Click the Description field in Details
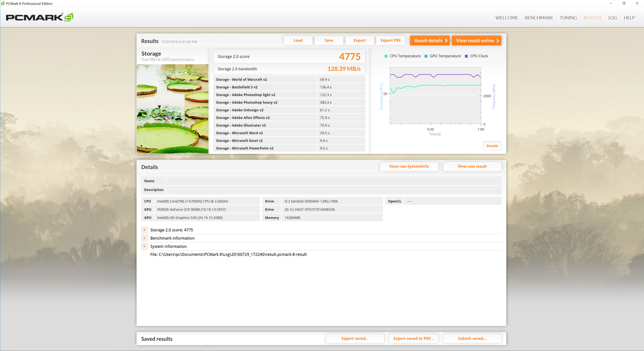The height and width of the screenshot is (351, 644). click(334, 190)
